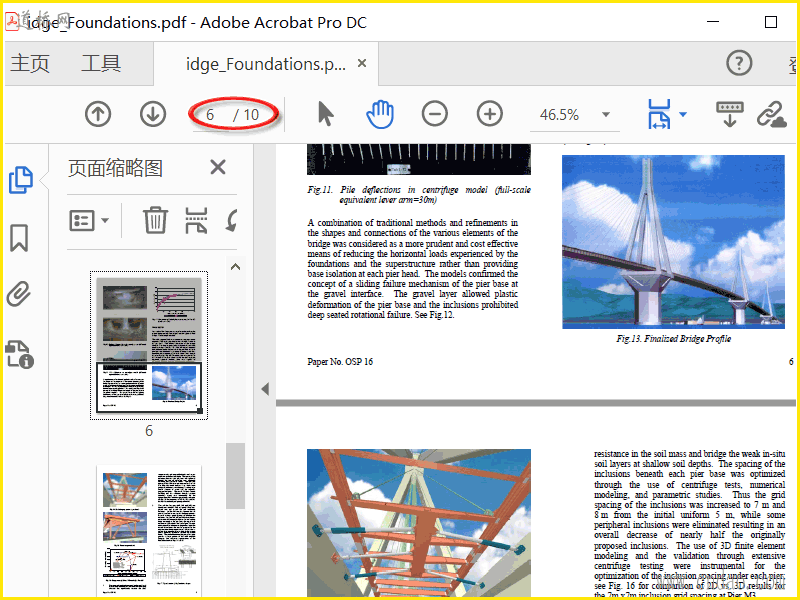Select page 6 thumbnail
The height and width of the screenshot is (600, 800).
point(149,345)
